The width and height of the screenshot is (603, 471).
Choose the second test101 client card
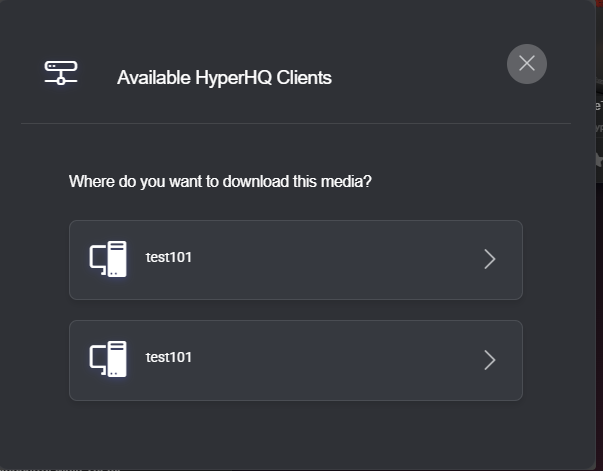coord(295,360)
